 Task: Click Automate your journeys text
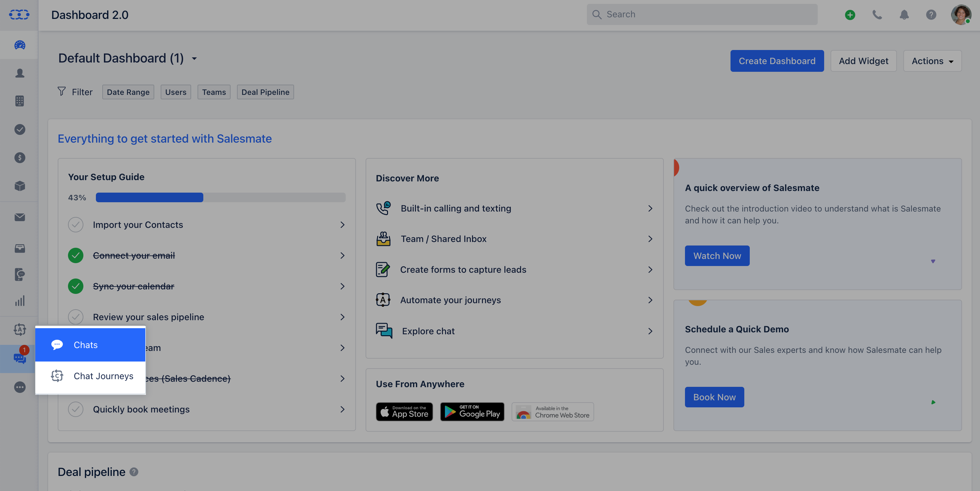coord(451,300)
